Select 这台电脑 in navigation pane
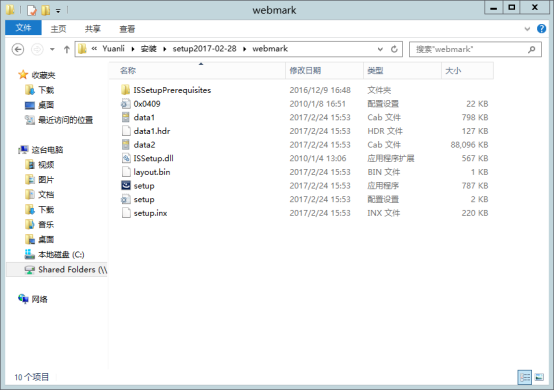Viewport: 554px width, 390px height. pyautogui.click(x=47, y=150)
